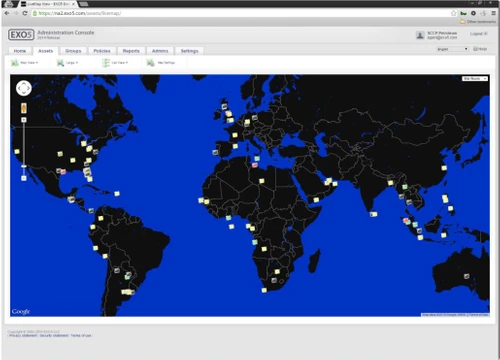The image size is (500, 360).
Task: Click the Google logo on map
Action: (x=21, y=311)
